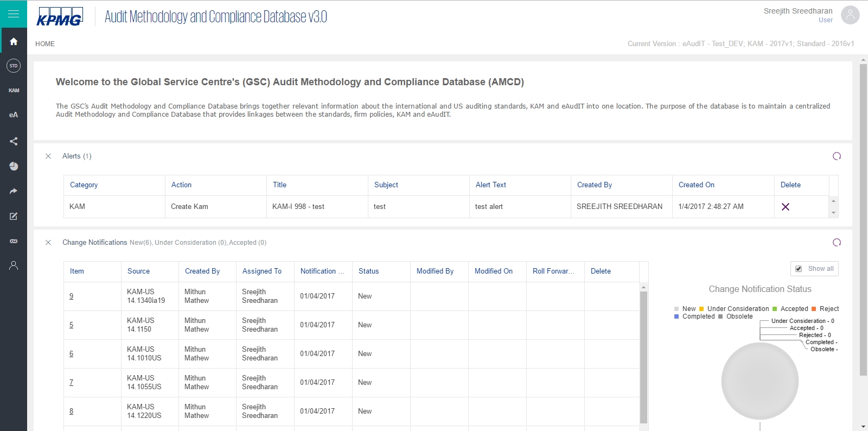Open notification item 7 link

(71, 383)
